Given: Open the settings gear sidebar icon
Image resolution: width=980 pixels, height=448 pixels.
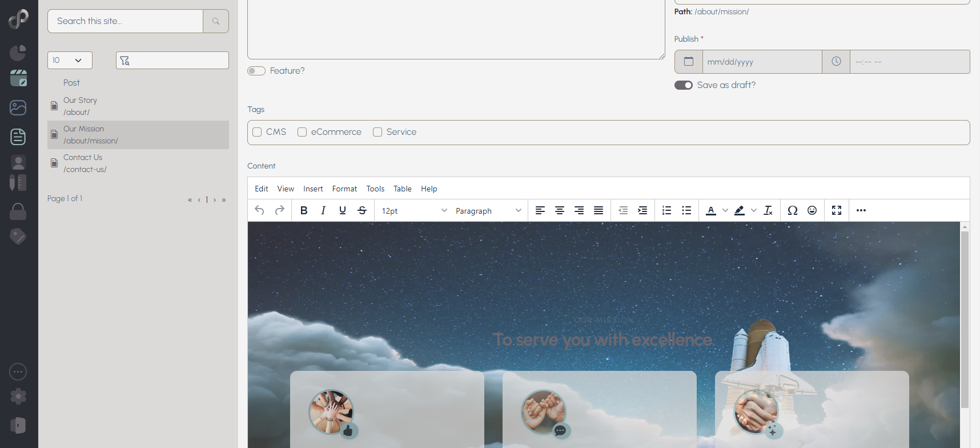Looking at the screenshot, I should (18, 396).
